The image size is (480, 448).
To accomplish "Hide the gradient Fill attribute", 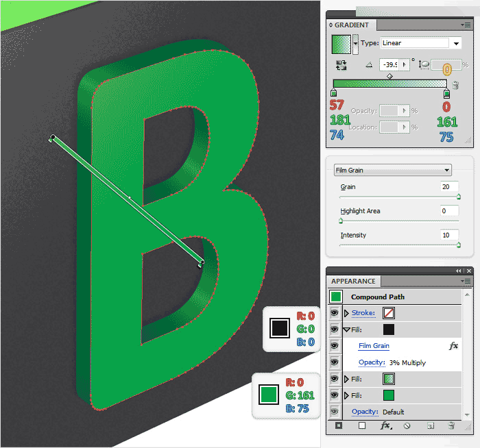I will pyautogui.click(x=335, y=379).
